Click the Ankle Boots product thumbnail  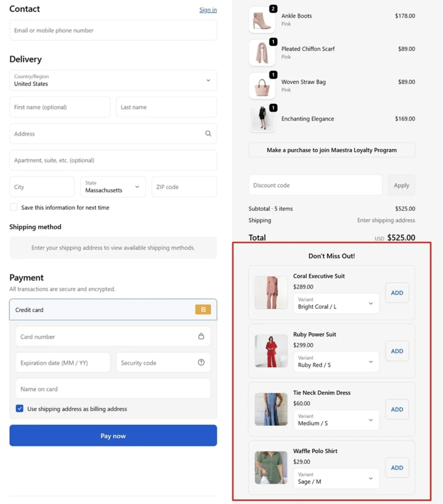pos(262,20)
